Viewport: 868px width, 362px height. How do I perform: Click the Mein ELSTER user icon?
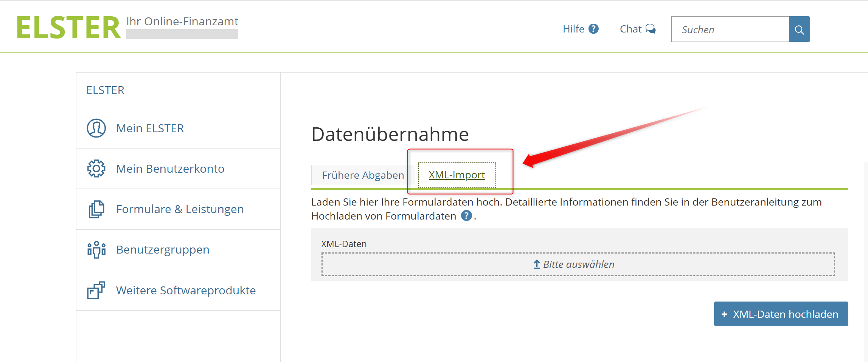click(x=96, y=128)
